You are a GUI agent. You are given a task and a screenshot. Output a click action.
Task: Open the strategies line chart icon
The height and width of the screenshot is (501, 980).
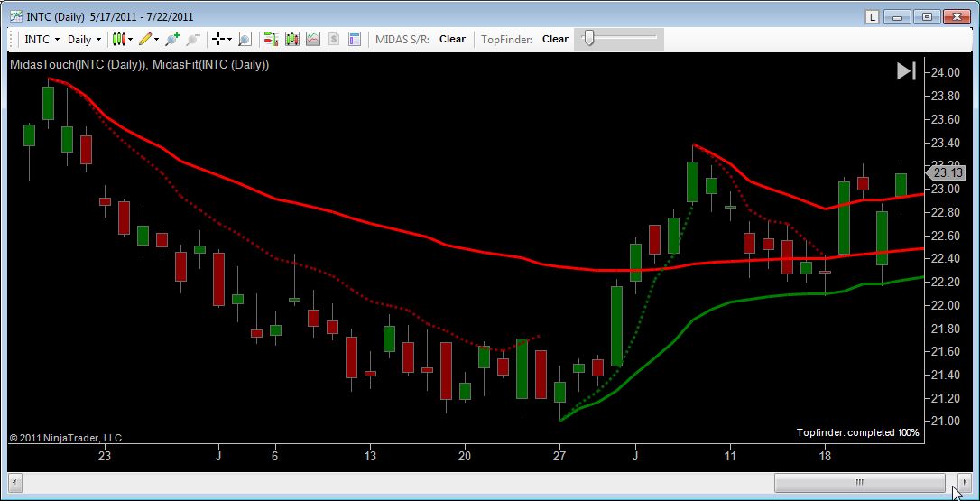[x=313, y=39]
